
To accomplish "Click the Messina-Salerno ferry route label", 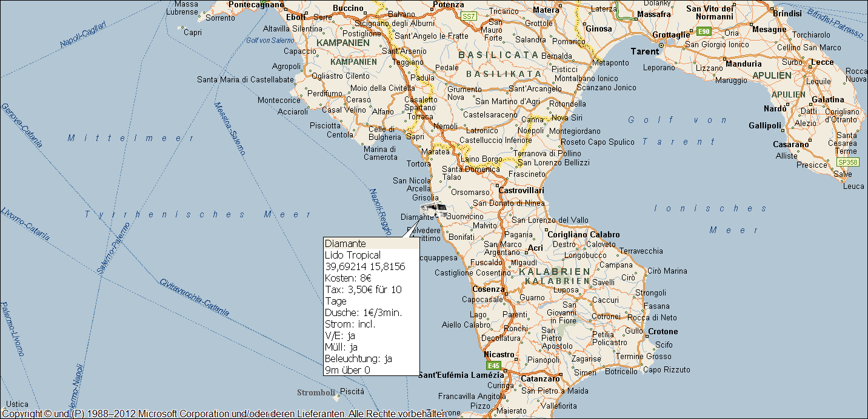I will coord(229,129).
